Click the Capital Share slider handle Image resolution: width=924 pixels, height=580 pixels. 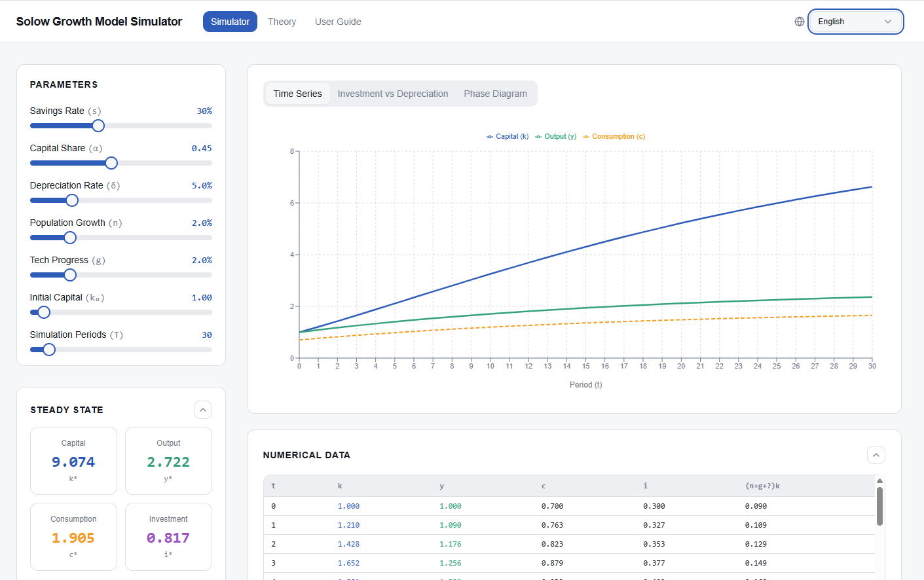tap(111, 163)
